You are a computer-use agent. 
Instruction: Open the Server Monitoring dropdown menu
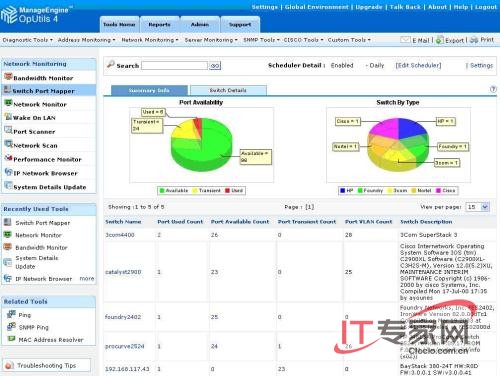pos(211,40)
